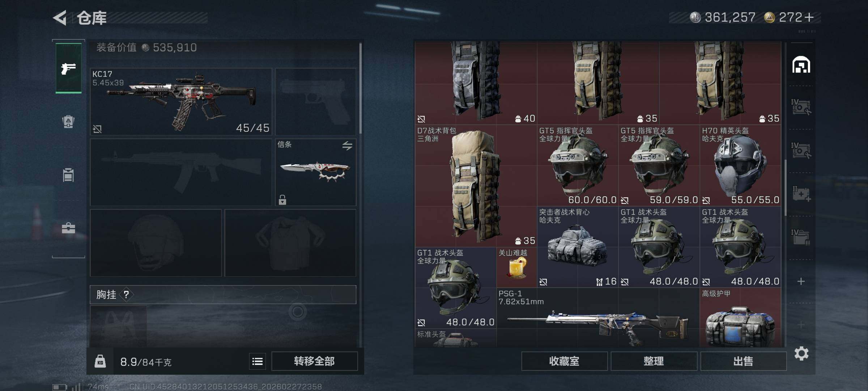Click the 出售 sell button
Image resolution: width=868 pixels, height=391 pixels.
tap(743, 361)
